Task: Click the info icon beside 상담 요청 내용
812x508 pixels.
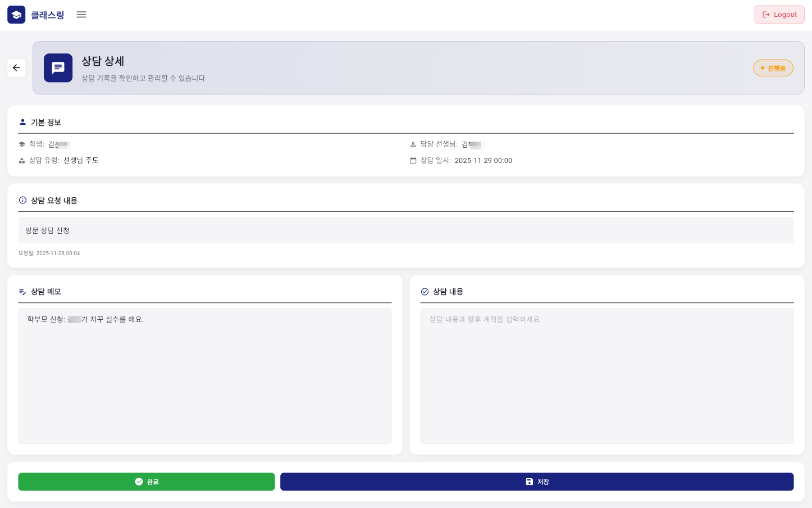Action: pos(22,200)
